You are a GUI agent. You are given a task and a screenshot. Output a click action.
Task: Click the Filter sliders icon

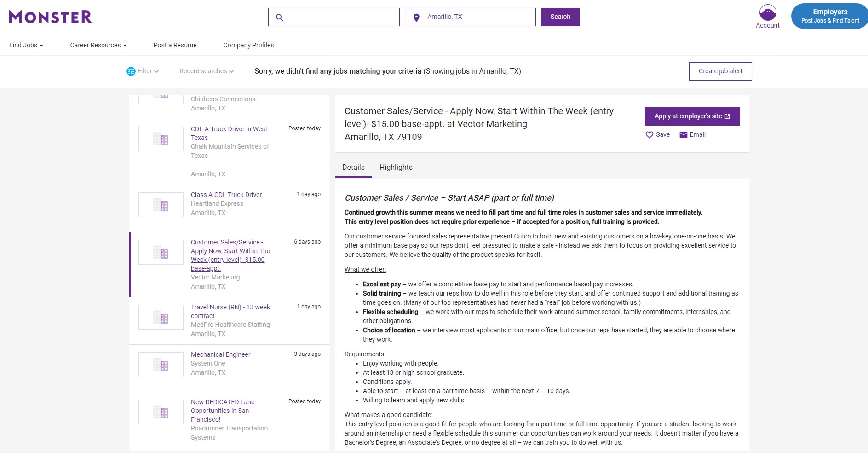pyautogui.click(x=131, y=71)
